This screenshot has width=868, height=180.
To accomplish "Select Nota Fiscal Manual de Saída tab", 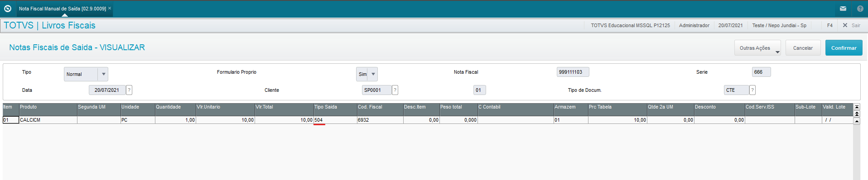I will [x=63, y=9].
